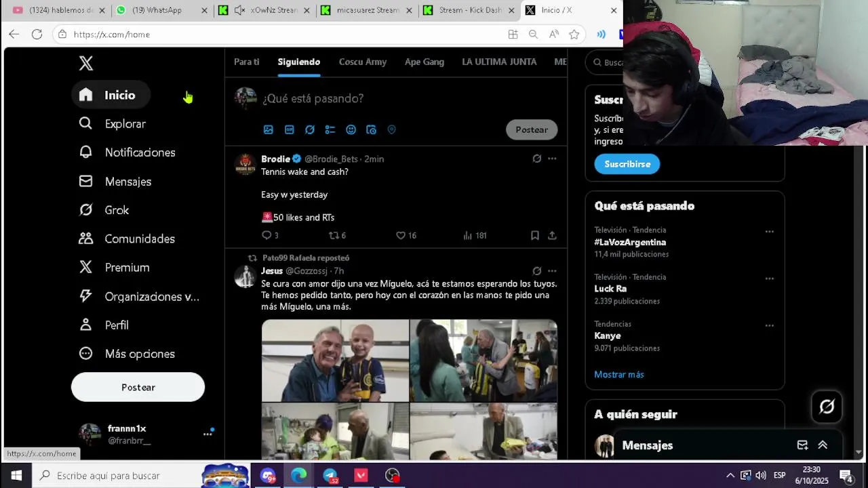The height and width of the screenshot is (488, 868).
Task: Open Telegram from the taskbar
Action: tap(330, 476)
